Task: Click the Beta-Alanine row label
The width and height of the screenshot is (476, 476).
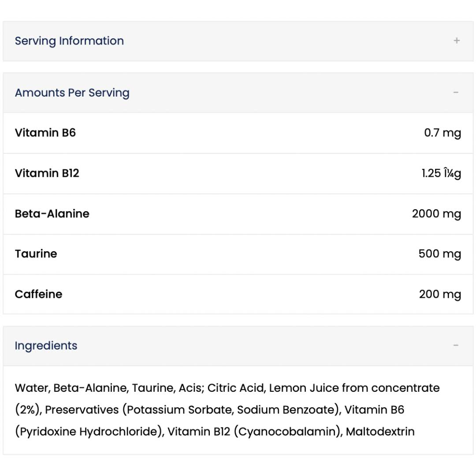Action: click(52, 214)
